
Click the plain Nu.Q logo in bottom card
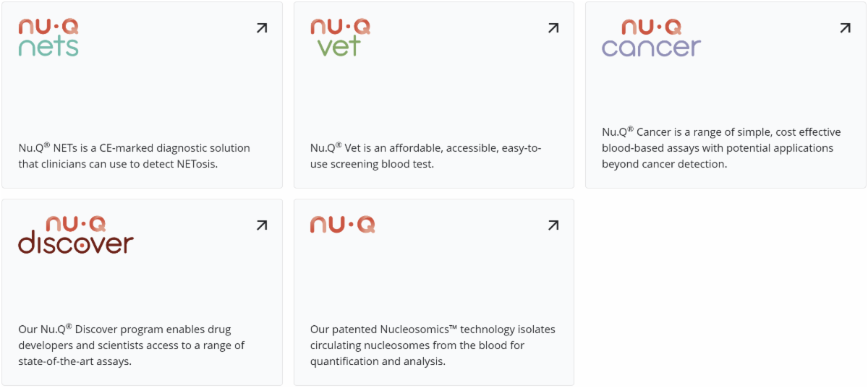[x=342, y=225]
